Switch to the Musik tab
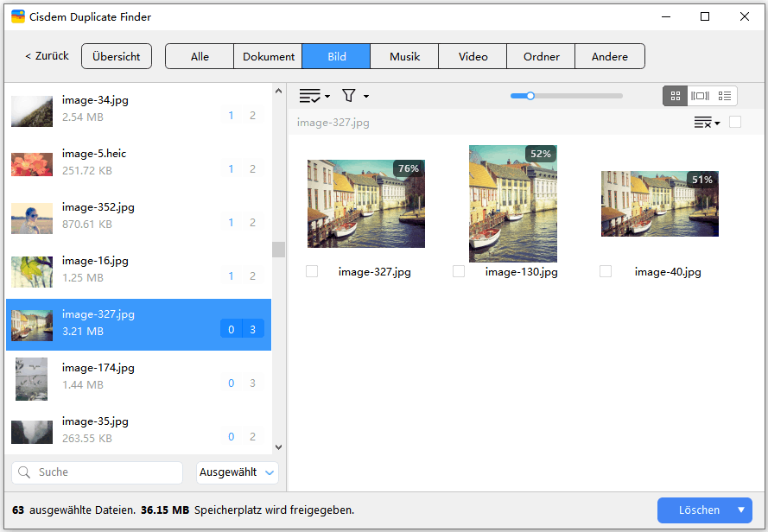Image resolution: width=768 pixels, height=532 pixels. [x=404, y=57]
